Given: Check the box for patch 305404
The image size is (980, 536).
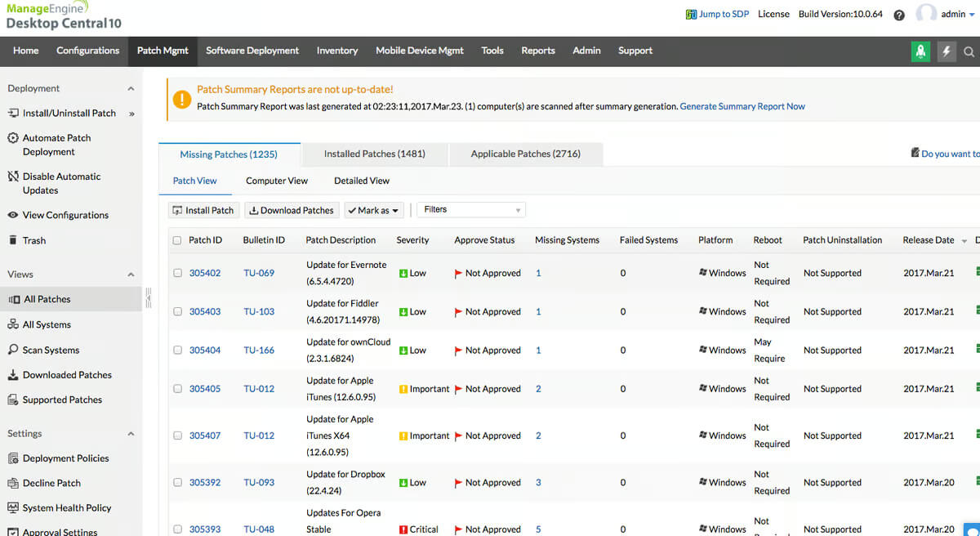Looking at the screenshot, I should (177, 350).
